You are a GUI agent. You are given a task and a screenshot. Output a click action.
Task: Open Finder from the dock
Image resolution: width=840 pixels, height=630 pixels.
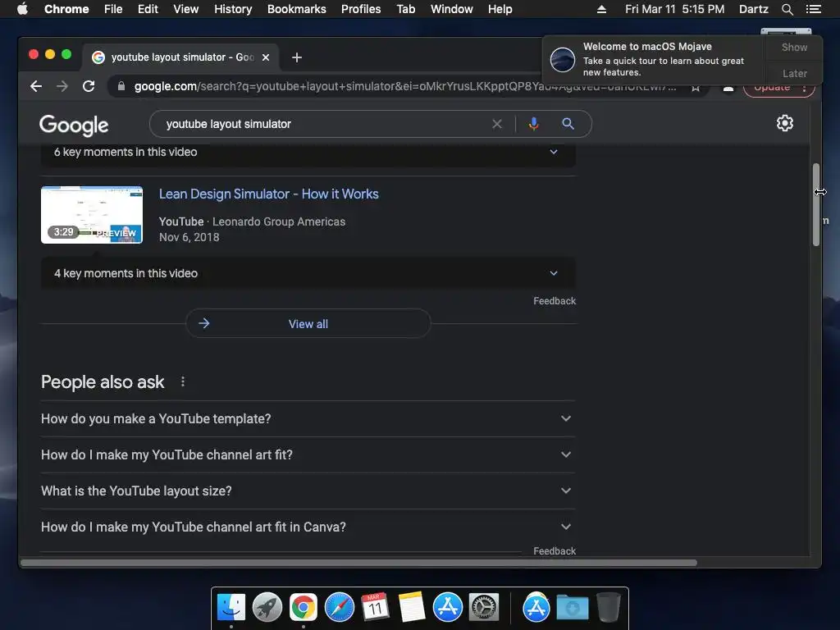[231, 608]
